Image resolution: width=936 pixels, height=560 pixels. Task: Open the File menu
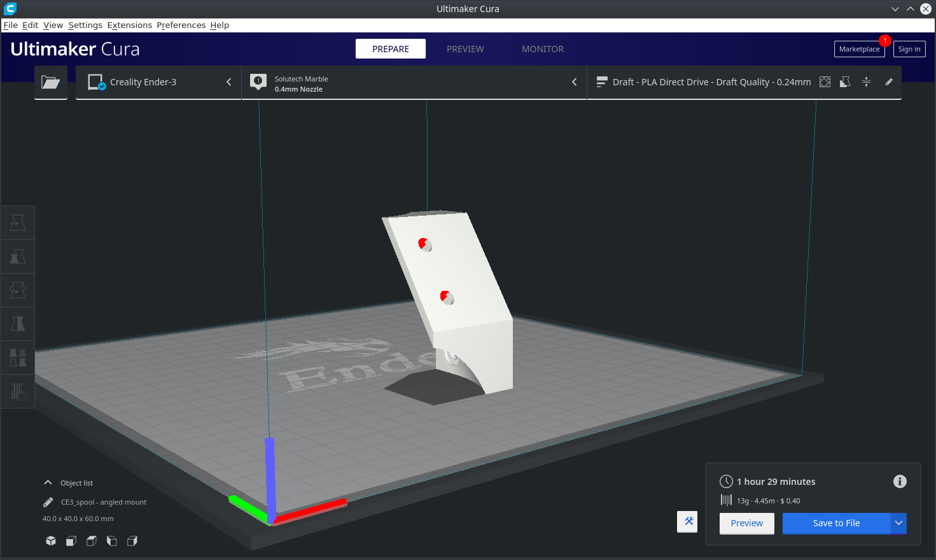[x=11, y=25]
